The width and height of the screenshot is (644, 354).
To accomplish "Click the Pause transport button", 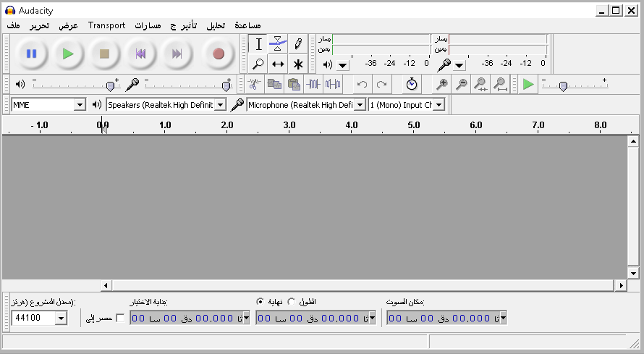I will coord(32,54).
